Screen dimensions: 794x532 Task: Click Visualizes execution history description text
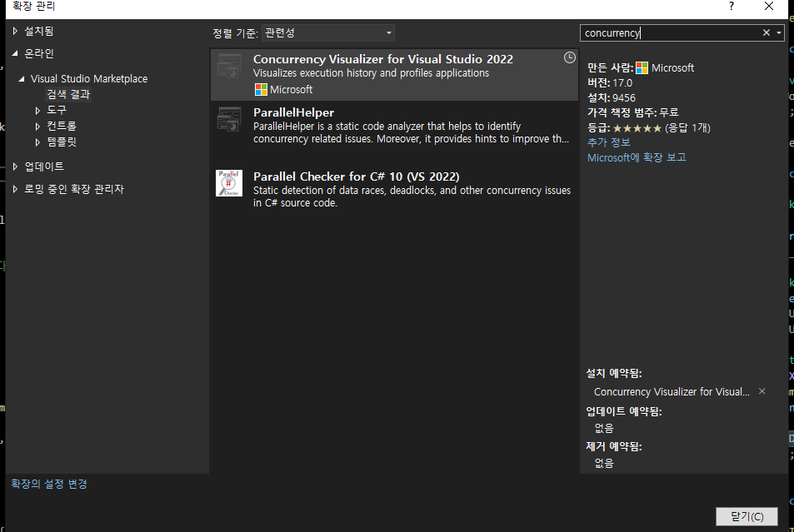coord(372,73)
